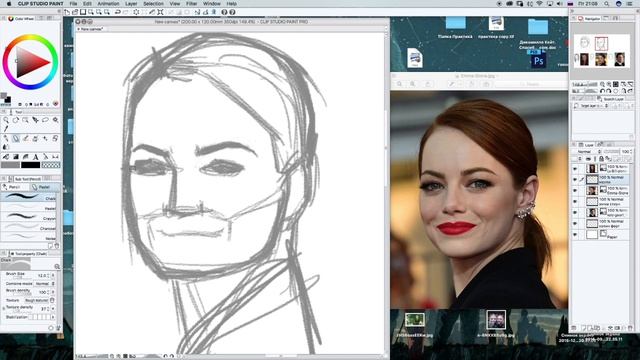Click the Navigator canvas thumbnail preview

pos(602,51)
